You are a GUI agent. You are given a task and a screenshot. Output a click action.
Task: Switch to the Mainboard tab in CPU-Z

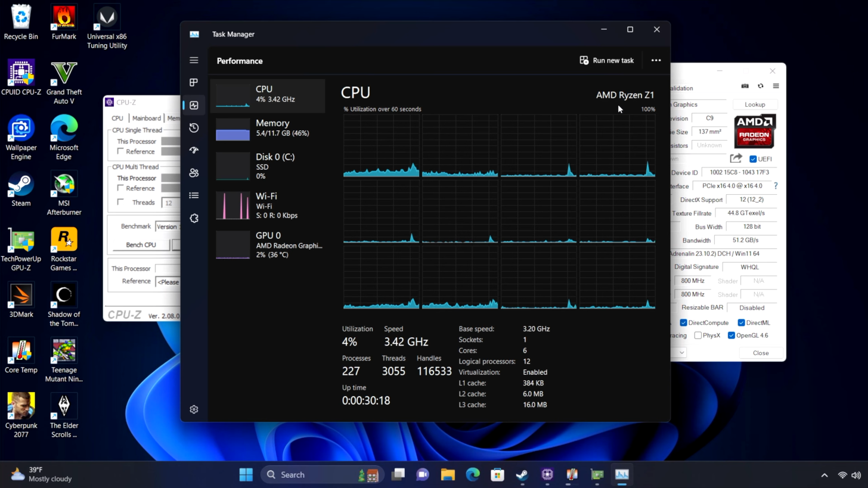click(146, 118)
